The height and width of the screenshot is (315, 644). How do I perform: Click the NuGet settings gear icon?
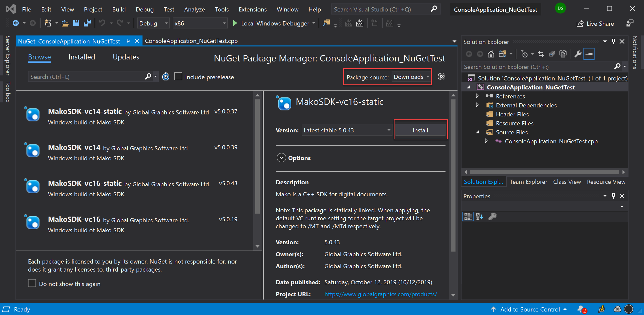[x=441, y=77]
